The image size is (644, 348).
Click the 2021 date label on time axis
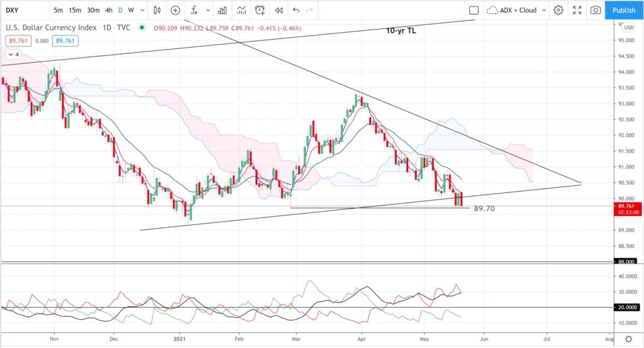click(x=179, y=339)
